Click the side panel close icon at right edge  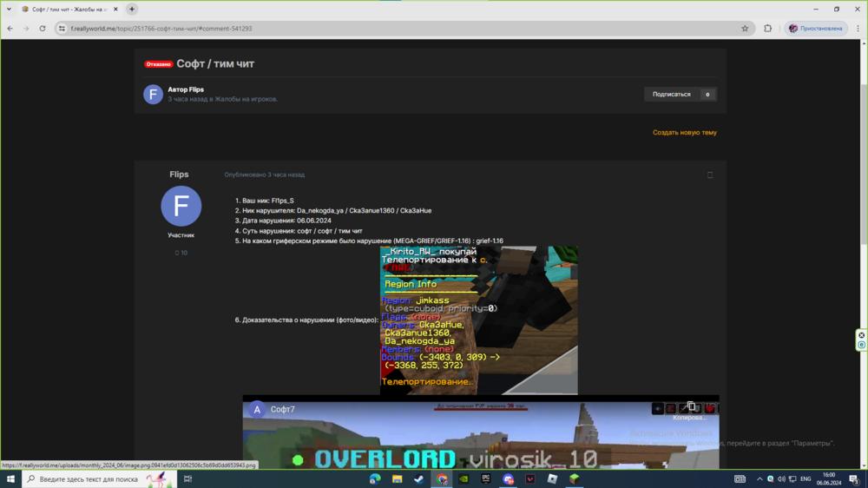coord(861,335)
